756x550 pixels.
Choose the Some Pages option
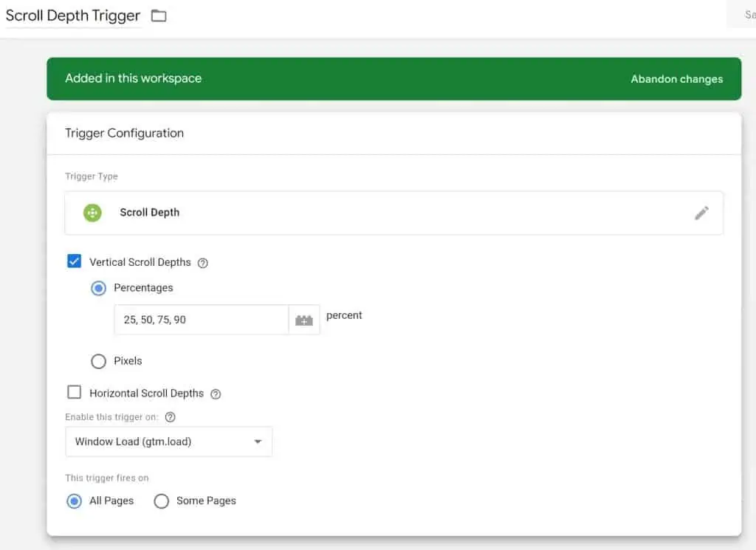[x=161, y=501]
